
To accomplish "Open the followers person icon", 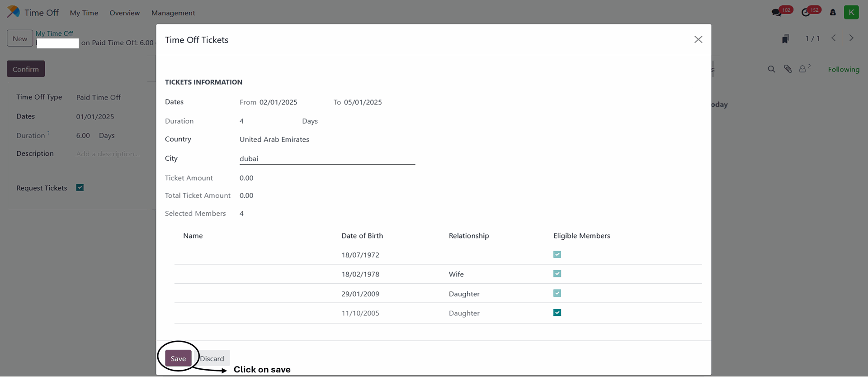I will coord(802,69).
